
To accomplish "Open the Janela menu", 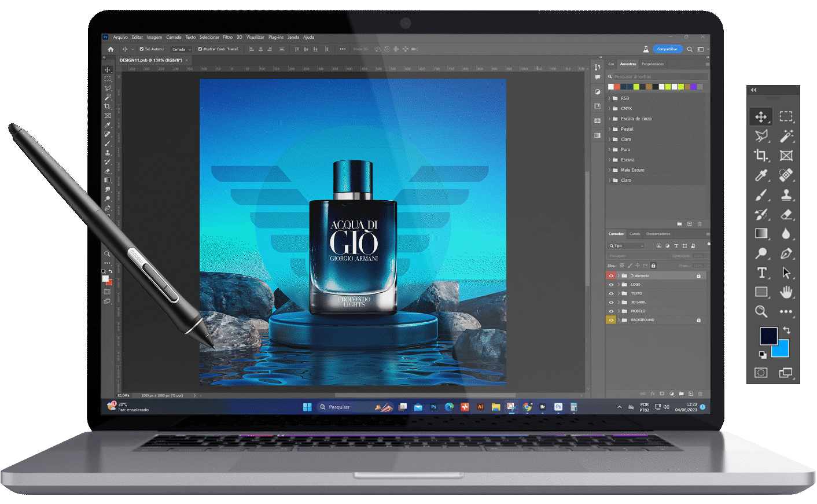I will (294, 37).
